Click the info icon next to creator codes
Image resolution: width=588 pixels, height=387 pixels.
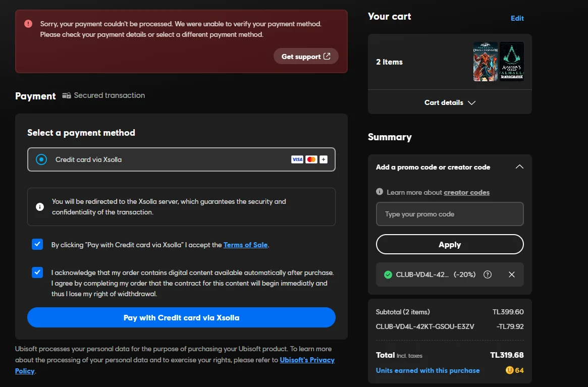[380, 192]
